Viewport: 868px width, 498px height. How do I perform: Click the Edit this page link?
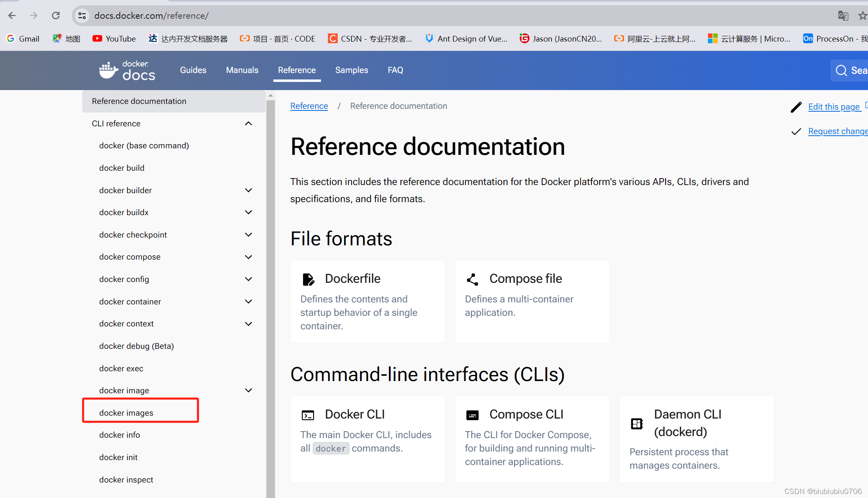834,106
